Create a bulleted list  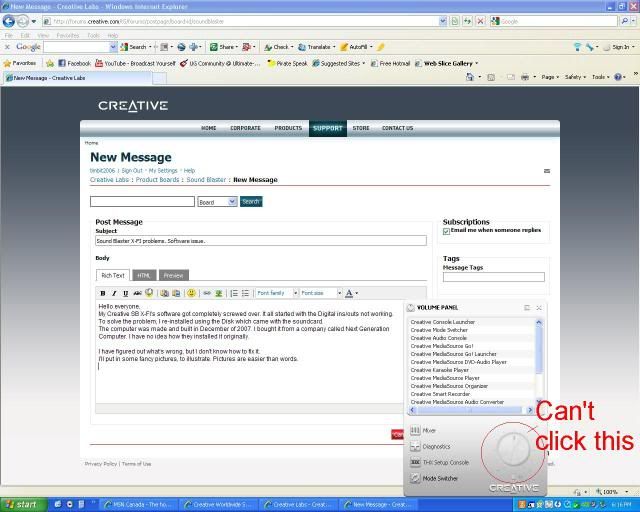245,293
